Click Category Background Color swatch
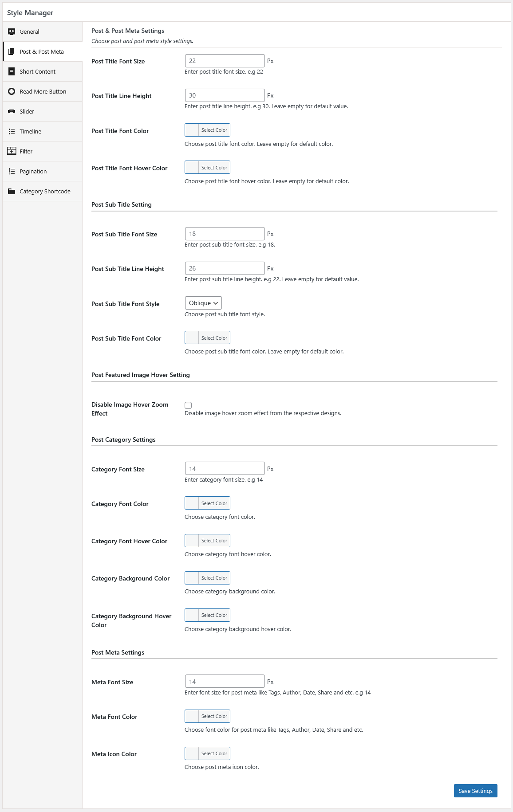The width and height of the screenshot is (513, 812). click(x=192, y=578)
